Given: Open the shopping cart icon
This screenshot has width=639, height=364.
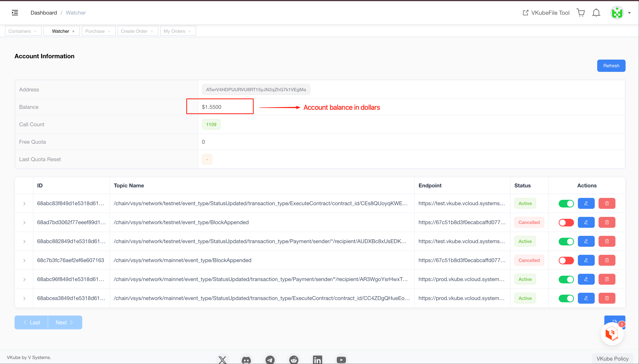Looking at the screenshot, I should pyautogui.click(x=580, y=12).
